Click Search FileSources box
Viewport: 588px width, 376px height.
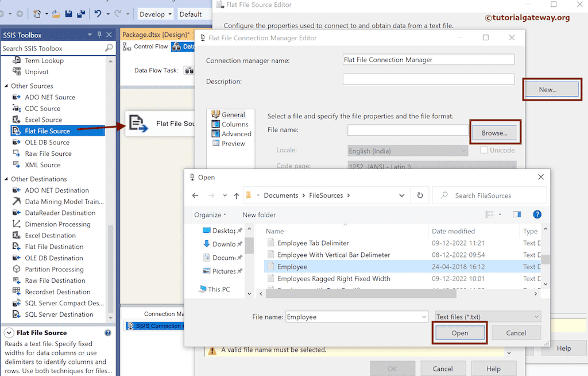(489, 195)
